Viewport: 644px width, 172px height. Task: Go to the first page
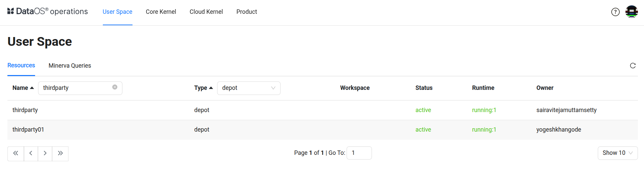pos(16,153)
